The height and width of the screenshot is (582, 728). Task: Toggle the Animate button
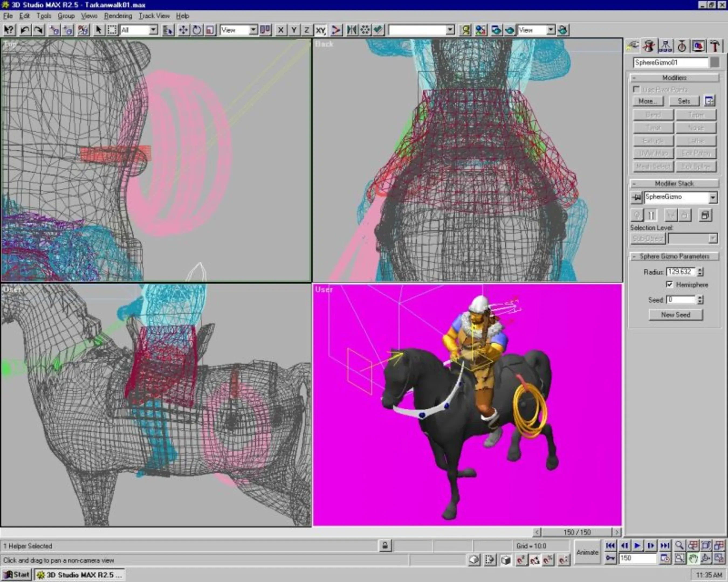(x=587, y=552)
